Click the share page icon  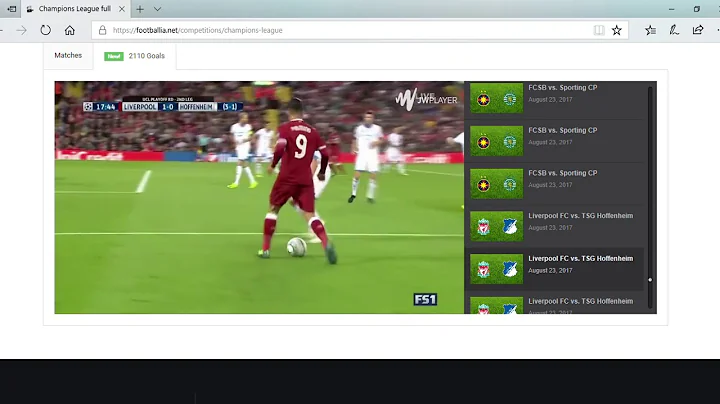[x=698, y=30]
